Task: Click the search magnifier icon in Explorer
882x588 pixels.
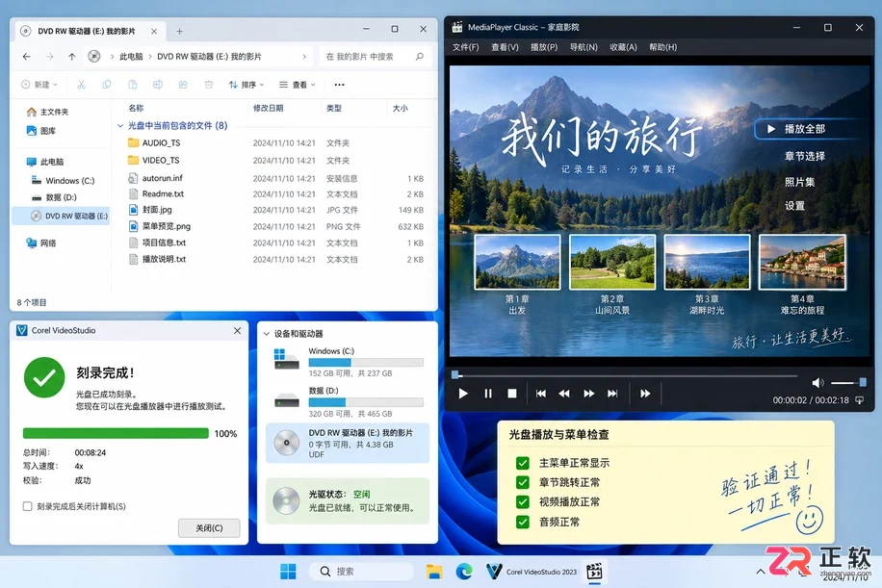Action: coord(420,56)
